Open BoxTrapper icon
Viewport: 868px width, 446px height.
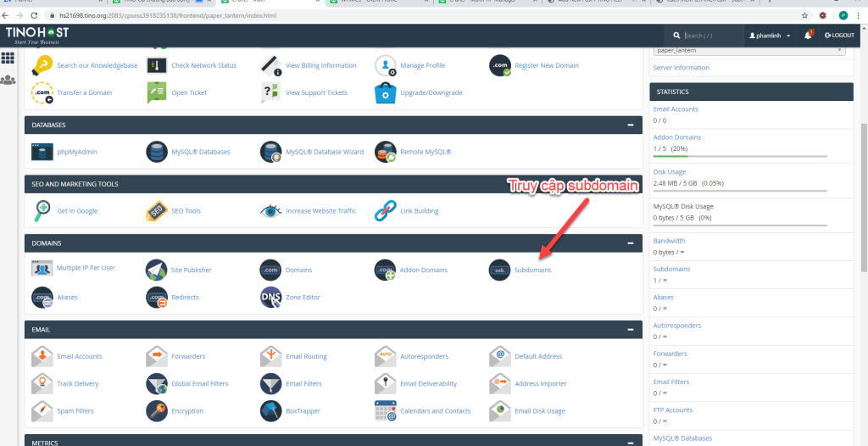[271, 411]
